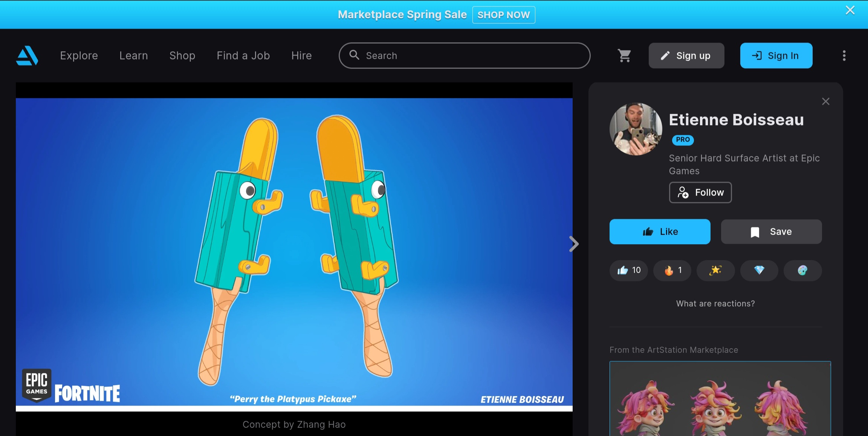868x436 pixels.
Task: Click the search magnifier icon
Action: point(354,55)
